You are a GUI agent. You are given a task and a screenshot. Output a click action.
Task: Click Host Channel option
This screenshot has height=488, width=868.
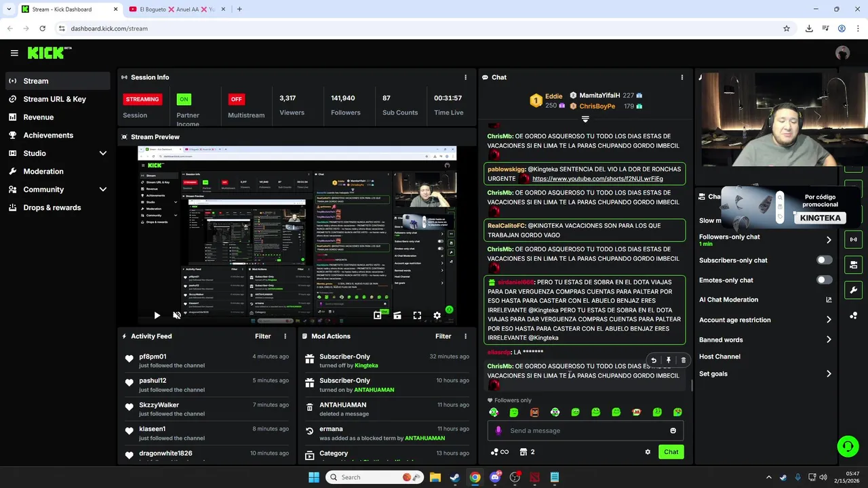719,357
